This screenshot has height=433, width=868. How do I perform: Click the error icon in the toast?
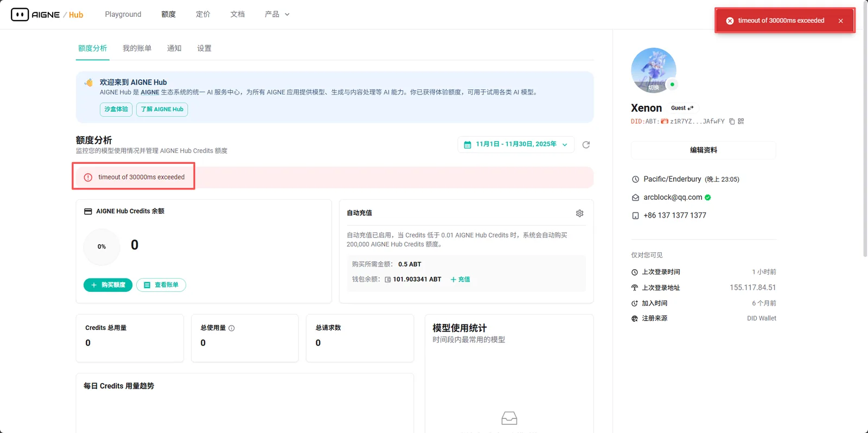coord(730,21)
